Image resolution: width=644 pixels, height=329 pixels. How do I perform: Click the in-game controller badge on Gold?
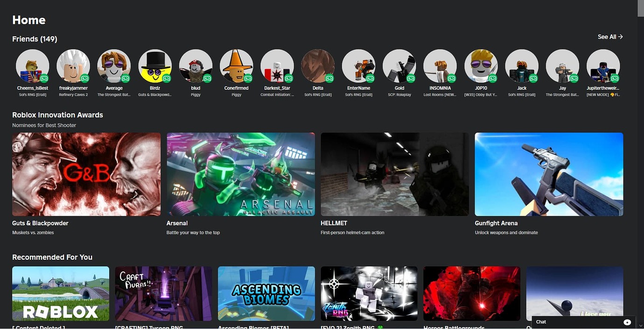(411, 78)
